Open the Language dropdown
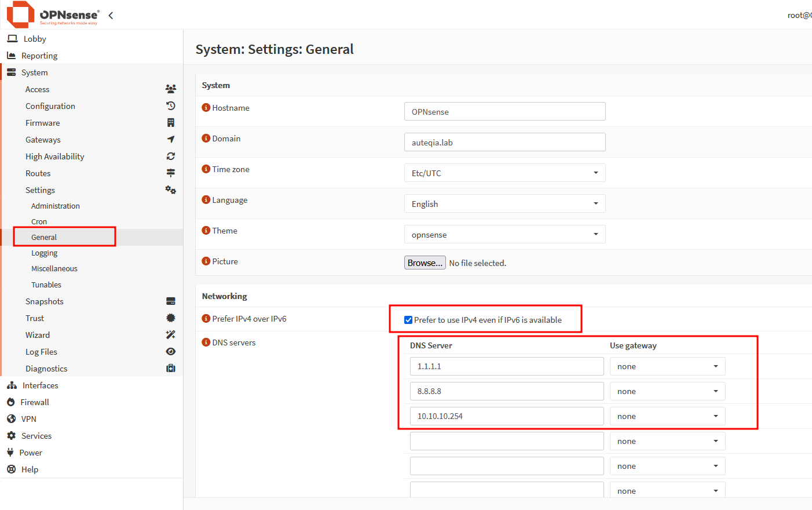The height and width of the screenshot is (510, 812). (504, 203)
